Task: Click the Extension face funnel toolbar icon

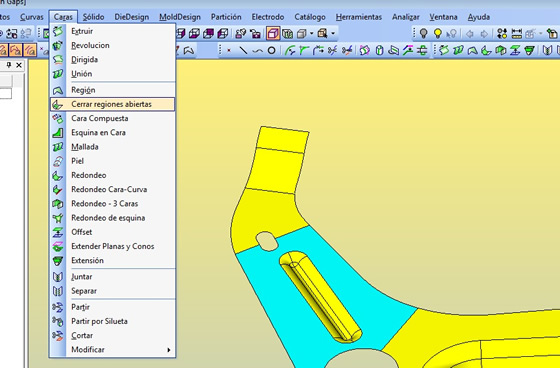Action: tap(530, 50)
